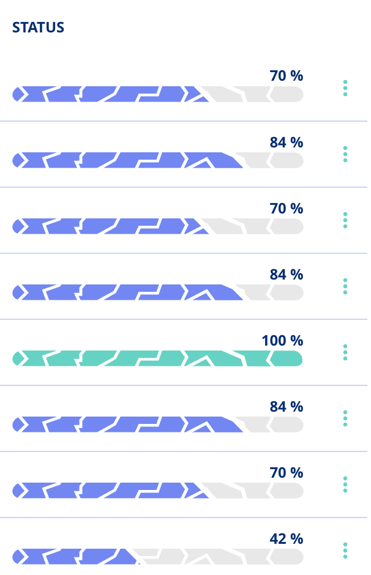Click the 42 % progress bar
Image resolution: width=371 pixels, height=575 pixels.
point(158,556)
